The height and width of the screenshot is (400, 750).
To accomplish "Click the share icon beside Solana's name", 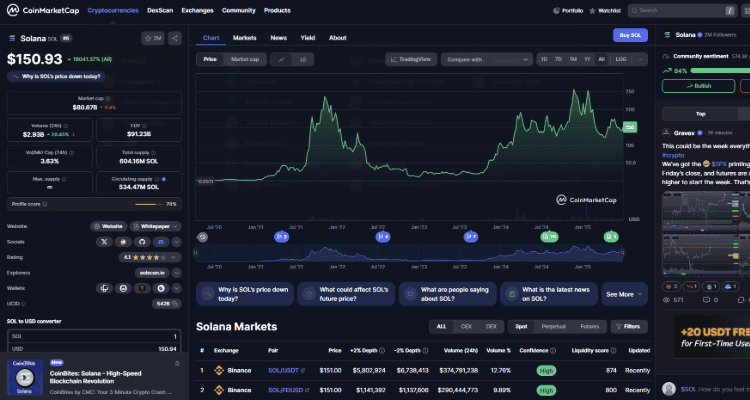I will [x=176, y=38].
